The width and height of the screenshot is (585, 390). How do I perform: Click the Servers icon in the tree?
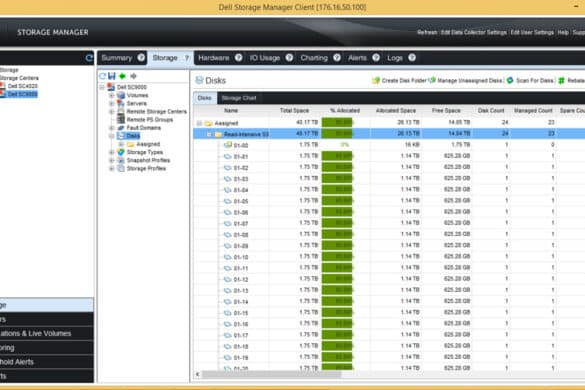[x=121, y=103]
